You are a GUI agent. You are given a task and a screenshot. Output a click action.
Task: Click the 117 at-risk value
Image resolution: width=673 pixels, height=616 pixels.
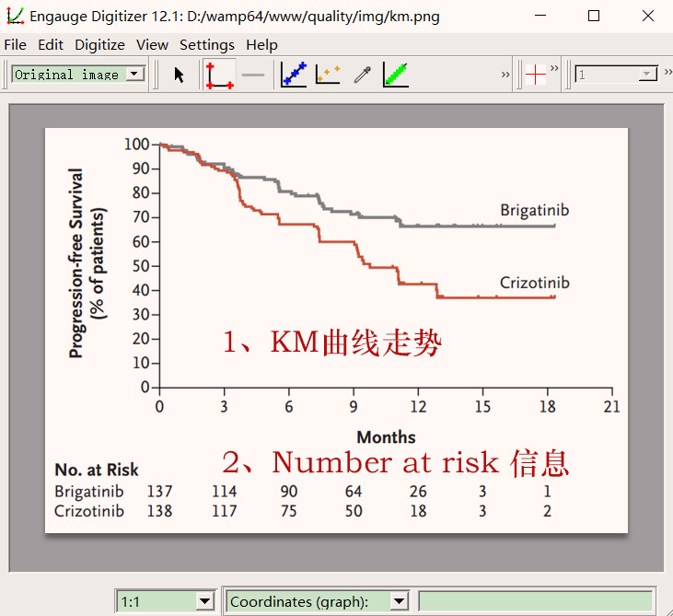tap(224, 511)
